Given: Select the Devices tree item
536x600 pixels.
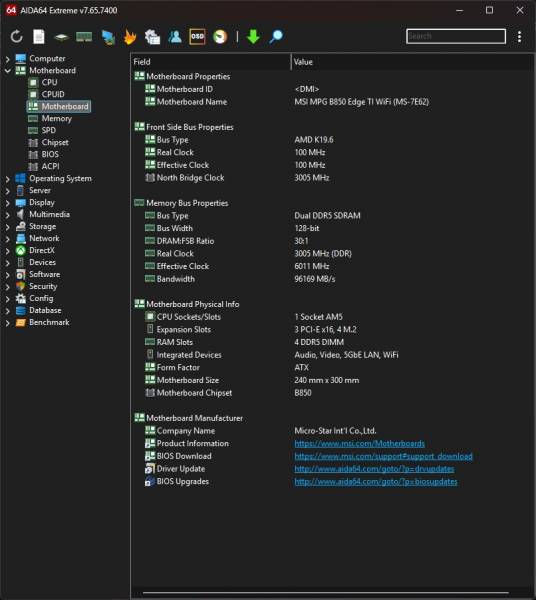Looking at the screenshot, I should [42, 262].
